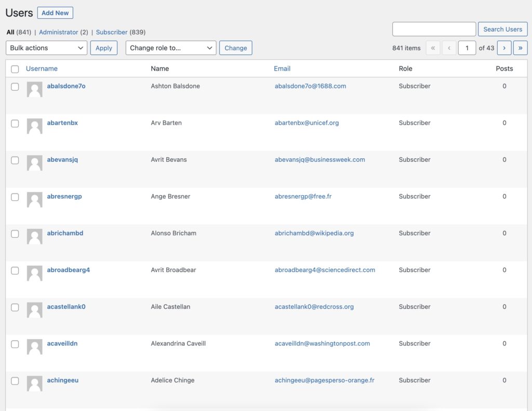Jump to last page via double-arrow icon
The height and width of the screenshot is (411, 532).
[521, 47]
